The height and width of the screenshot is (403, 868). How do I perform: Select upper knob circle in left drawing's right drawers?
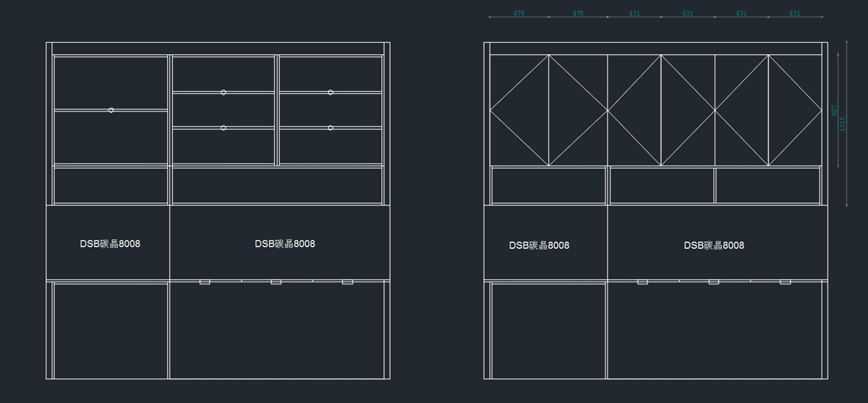[331, 92]
